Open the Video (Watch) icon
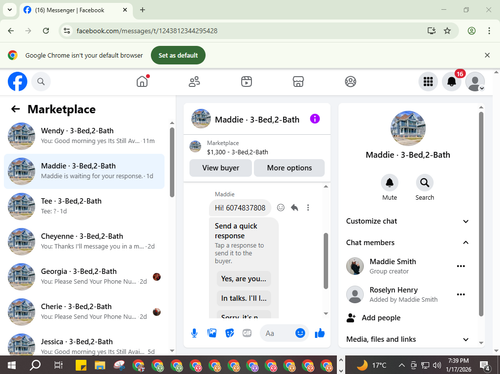 (246, 81)
